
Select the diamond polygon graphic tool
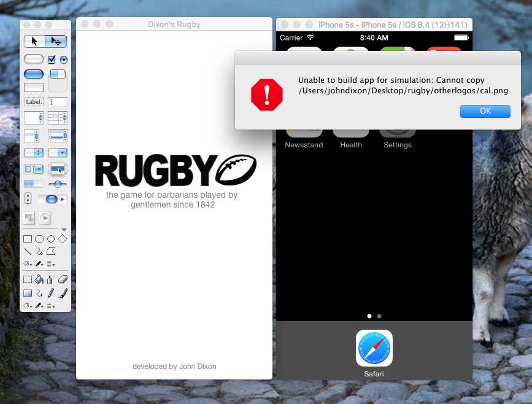point(63,239)
